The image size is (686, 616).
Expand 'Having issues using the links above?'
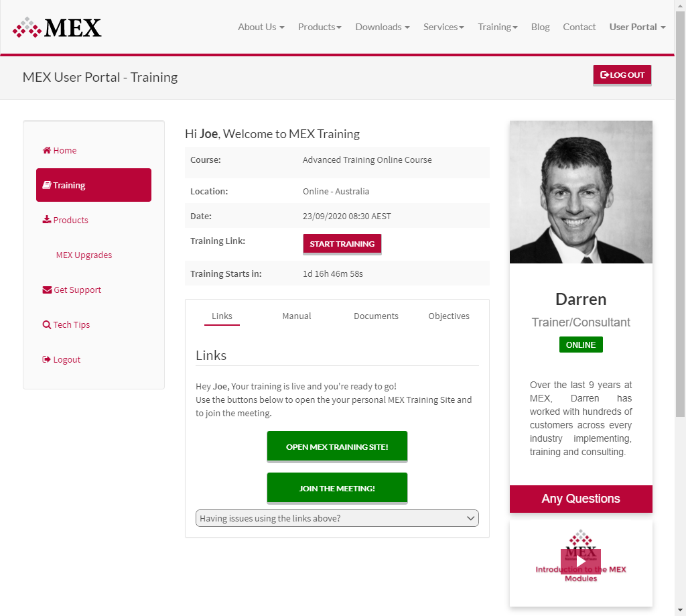337,518
